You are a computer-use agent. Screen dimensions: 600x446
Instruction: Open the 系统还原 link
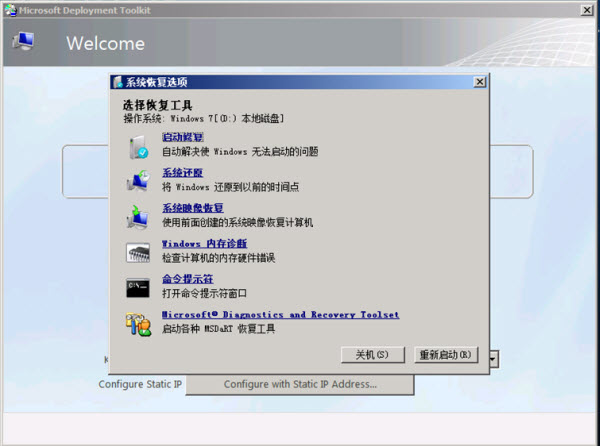182,173
